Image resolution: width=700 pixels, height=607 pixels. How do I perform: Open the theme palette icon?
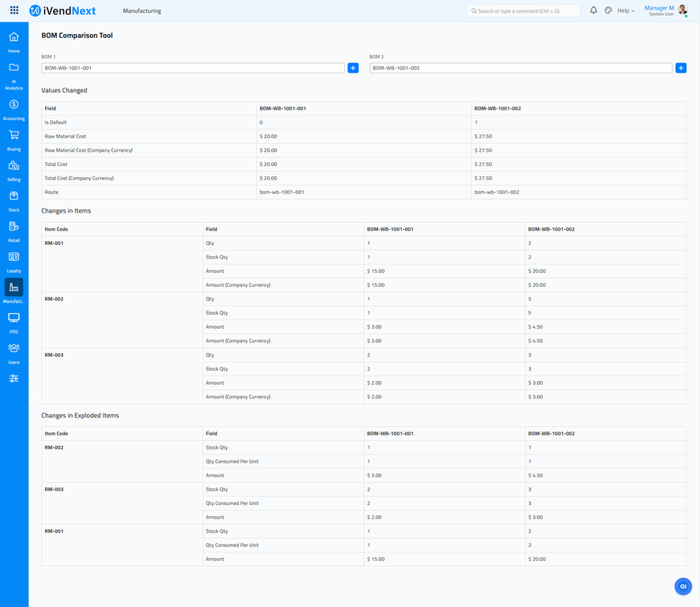coord(608,10)
